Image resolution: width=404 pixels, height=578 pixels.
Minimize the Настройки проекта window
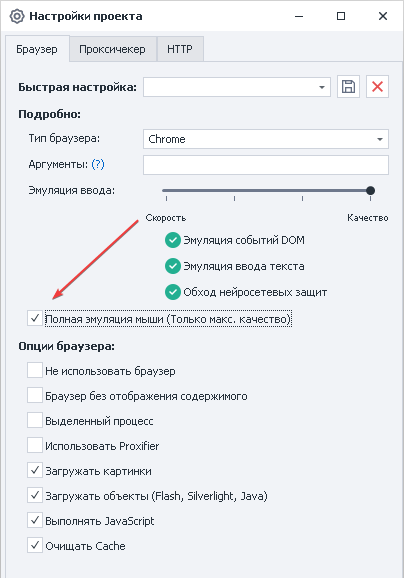pyautogui.click(x=299, y=16)
